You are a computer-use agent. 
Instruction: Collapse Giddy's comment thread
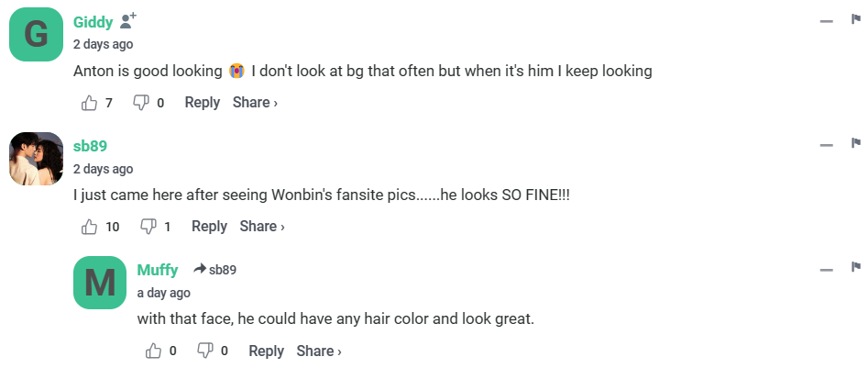826,20
